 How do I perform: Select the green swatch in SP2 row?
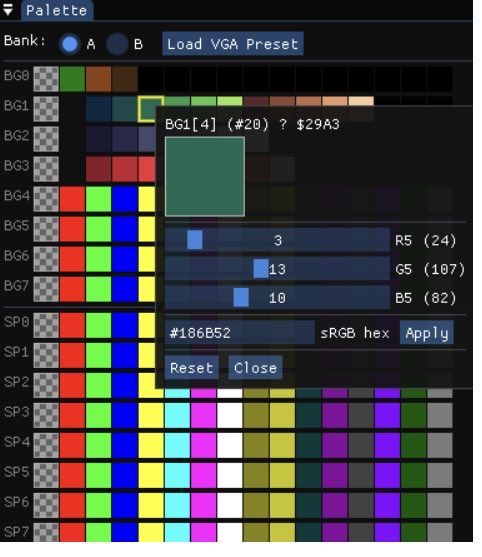point(99,385)
